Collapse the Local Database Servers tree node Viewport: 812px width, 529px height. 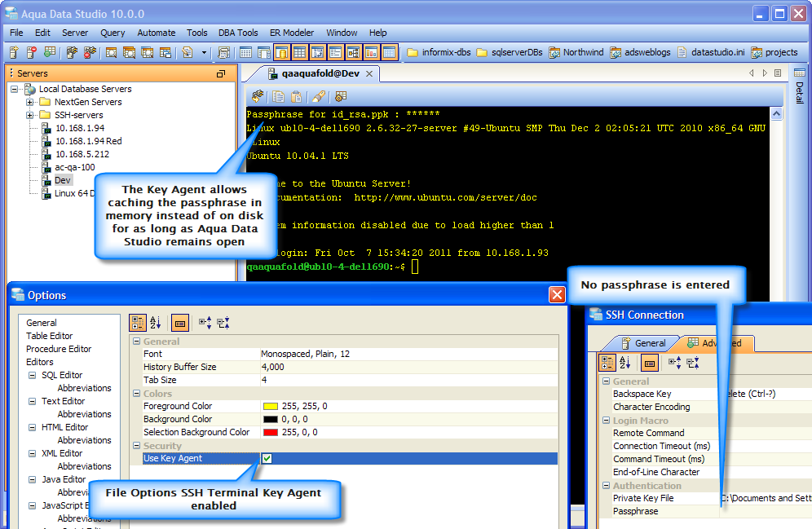click(x=15, y=89)
